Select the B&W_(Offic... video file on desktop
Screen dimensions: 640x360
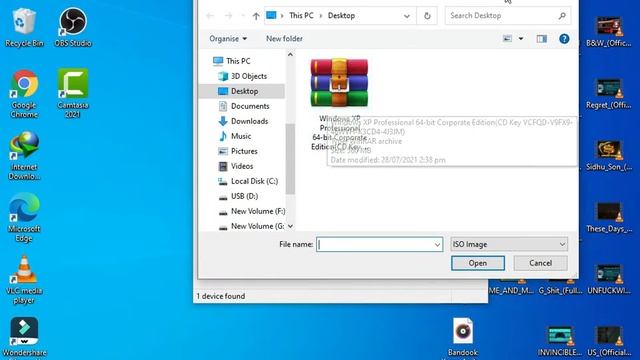[609, 32]
